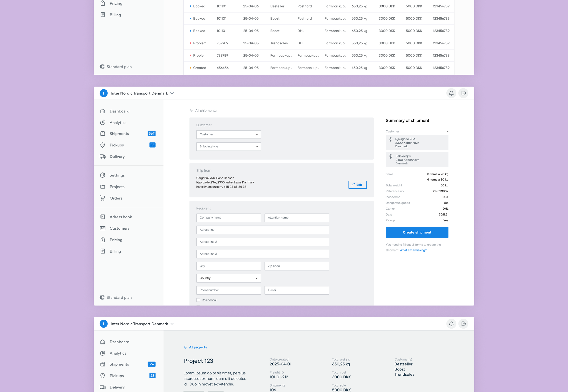Click the Standard plan icon below Billing

pyautogui.click(x=102, y=298)
